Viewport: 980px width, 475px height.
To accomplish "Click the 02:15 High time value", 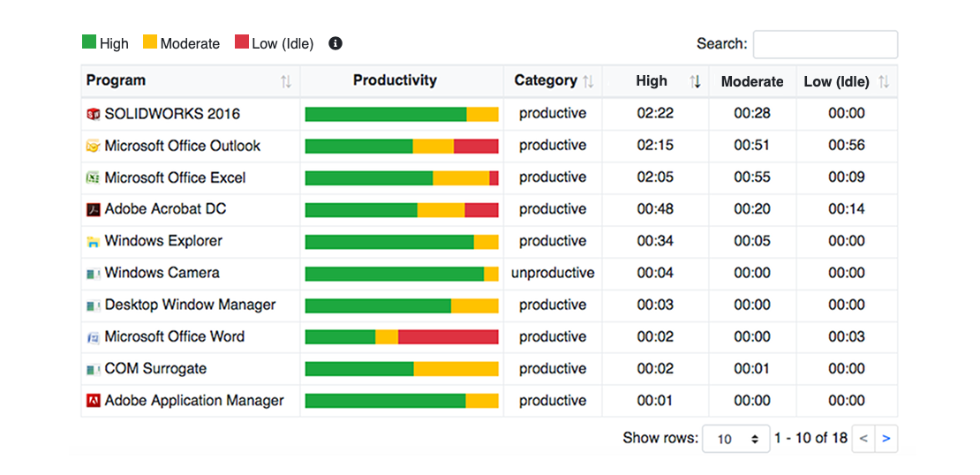I will click(655, 146).
